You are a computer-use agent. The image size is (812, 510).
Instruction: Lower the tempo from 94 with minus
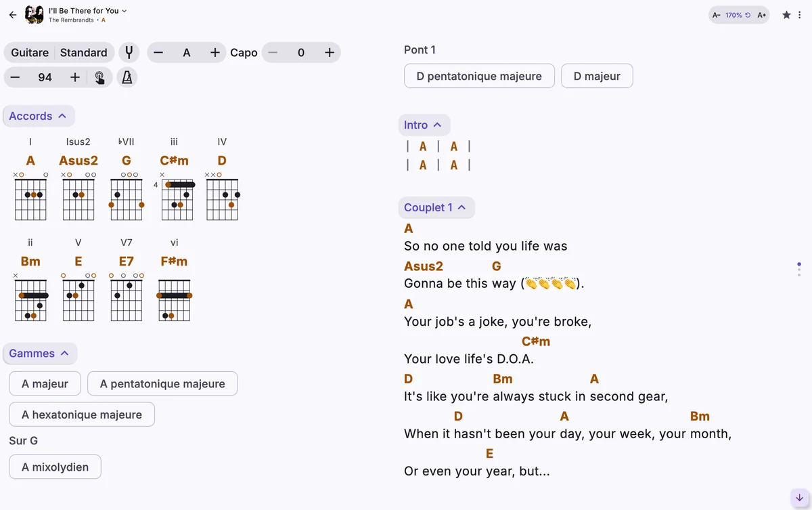[15, 77]
